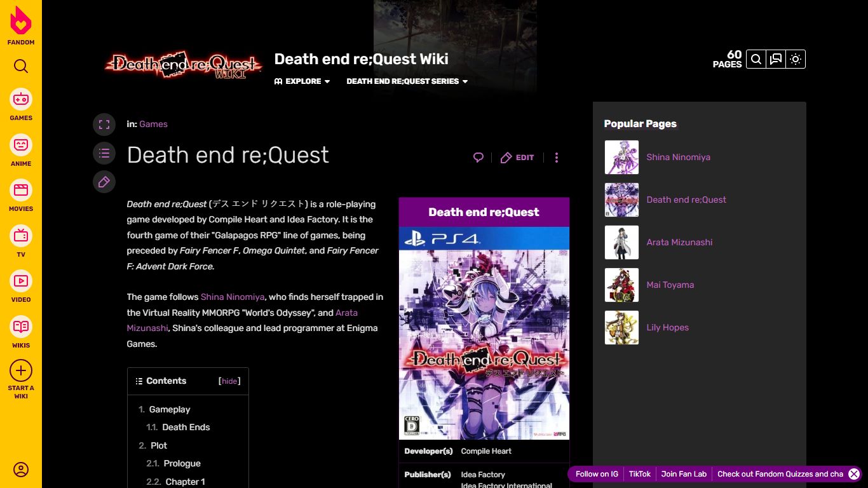Click the TikTok link in banner
The height and width of the screenshot is (488, 868).
tap(640, 474)
